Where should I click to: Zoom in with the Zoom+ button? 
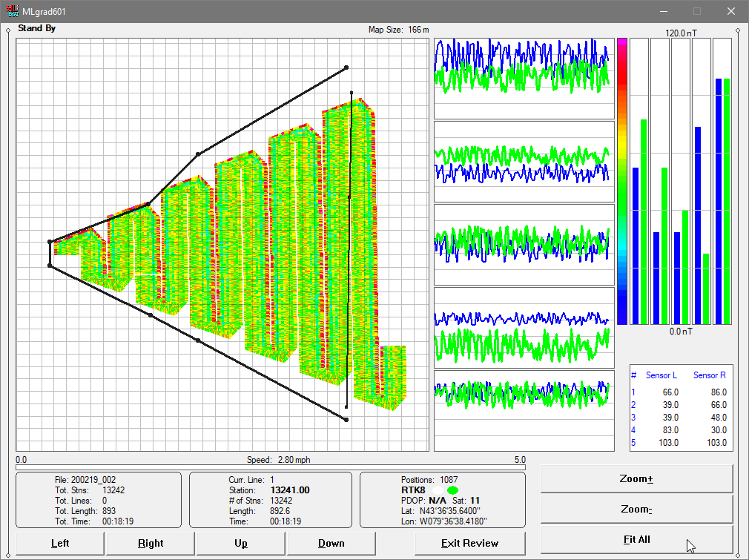636,478
